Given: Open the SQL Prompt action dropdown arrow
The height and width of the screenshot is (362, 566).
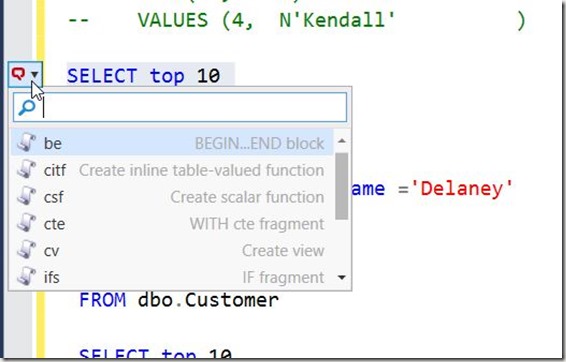Looking at the screenshot, I should pos(35,75).
